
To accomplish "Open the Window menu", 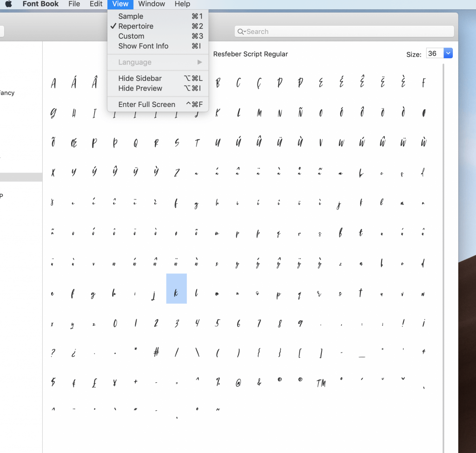I will (152, 4).
